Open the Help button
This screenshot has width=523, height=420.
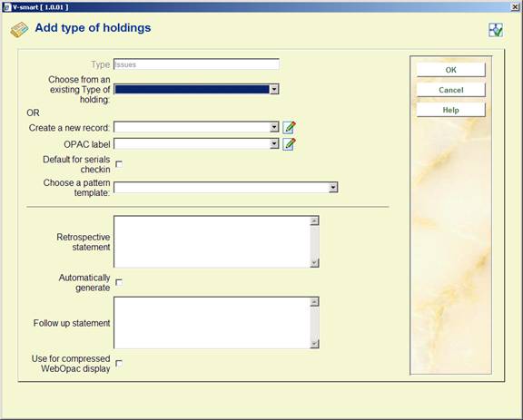point(450,110)
